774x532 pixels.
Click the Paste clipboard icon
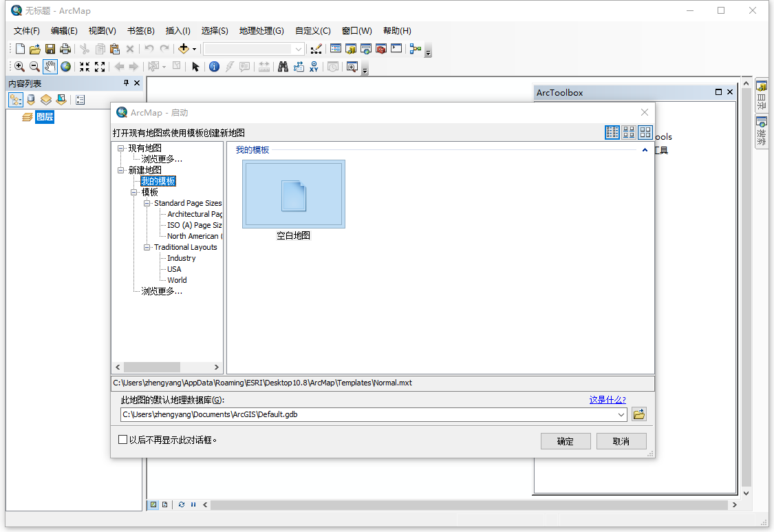114,49
